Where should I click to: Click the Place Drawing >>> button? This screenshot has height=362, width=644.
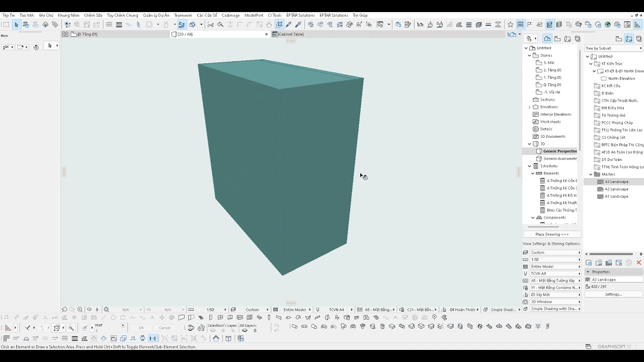(x=552, y=234)
